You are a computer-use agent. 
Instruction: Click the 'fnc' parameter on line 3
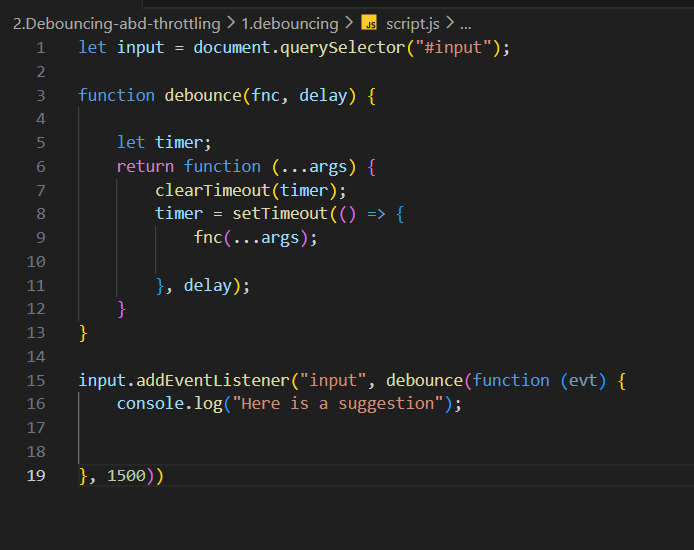tap(266, 95)
